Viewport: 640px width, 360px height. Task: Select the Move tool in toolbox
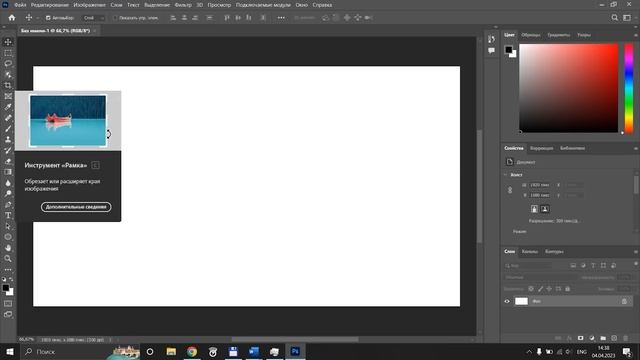tap(8, 42)
